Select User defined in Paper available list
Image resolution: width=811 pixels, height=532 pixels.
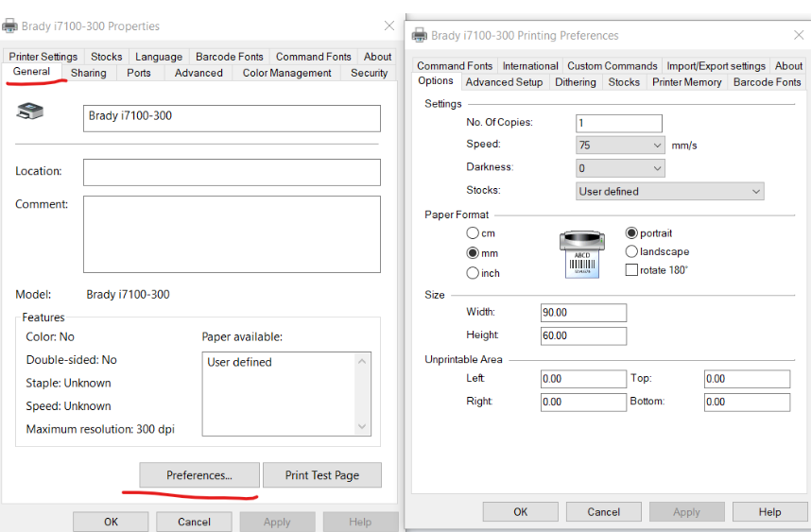click(239, 362)
